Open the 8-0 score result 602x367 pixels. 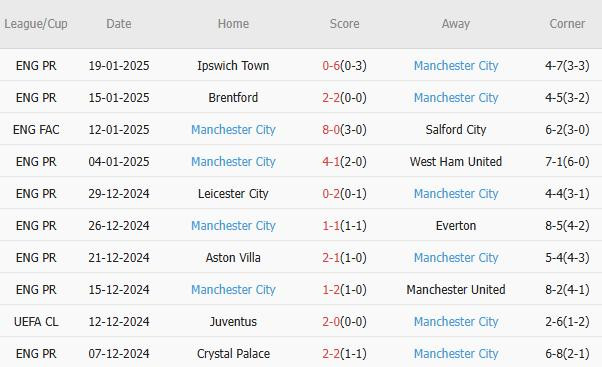click(x=331, y=130)
